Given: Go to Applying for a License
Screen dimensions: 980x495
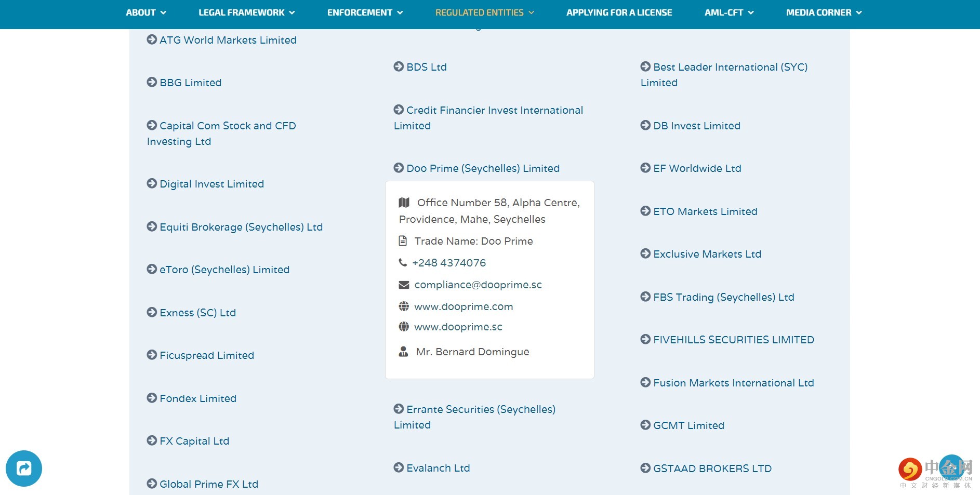Looking at the screenshot, I should 619,12.
